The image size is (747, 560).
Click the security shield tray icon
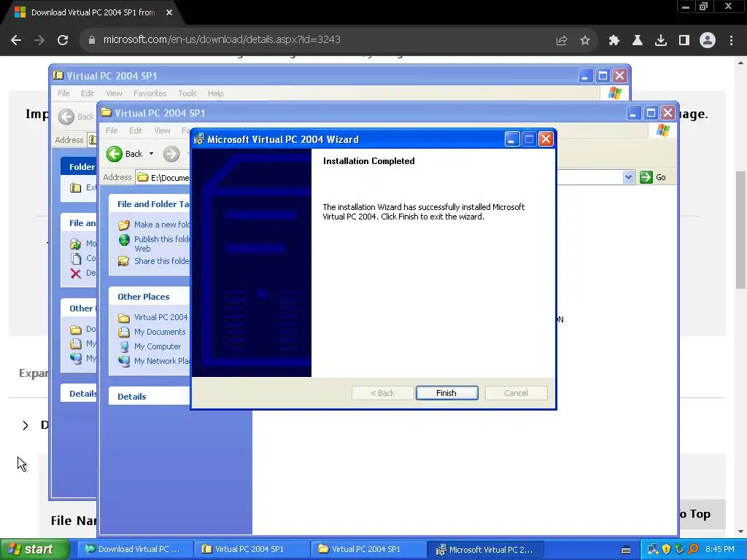pyautogui.click(x=666, y=549)
